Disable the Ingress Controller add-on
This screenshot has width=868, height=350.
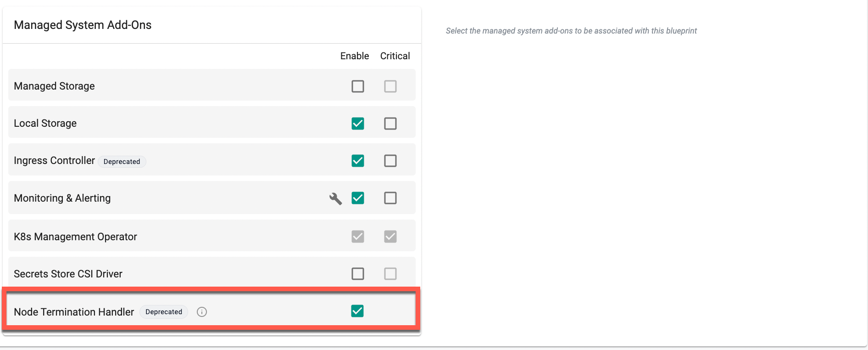tap(358, 161)
